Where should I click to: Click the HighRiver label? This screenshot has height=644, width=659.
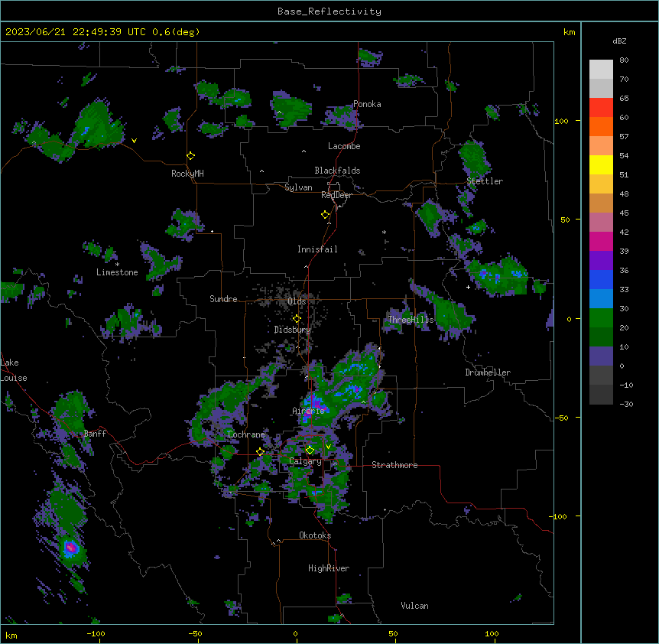329,568
